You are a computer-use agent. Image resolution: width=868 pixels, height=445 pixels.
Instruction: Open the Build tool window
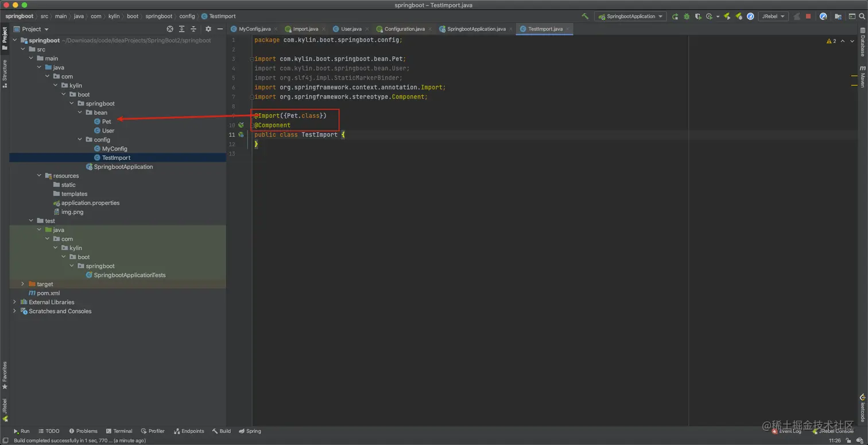(222, 431)
